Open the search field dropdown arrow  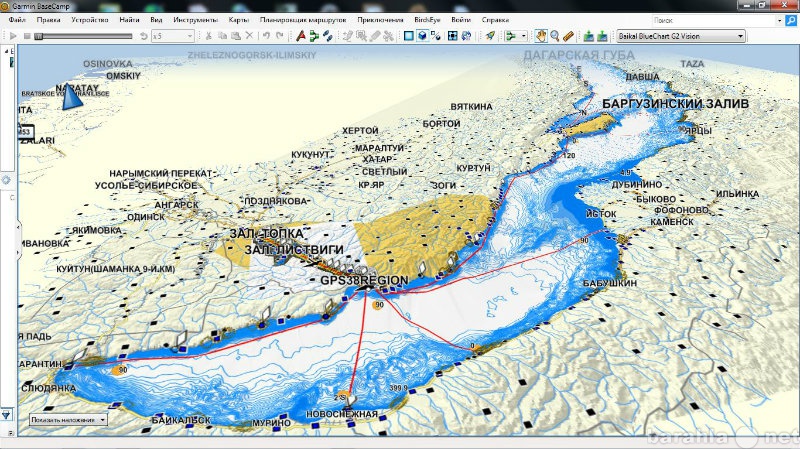779,20
